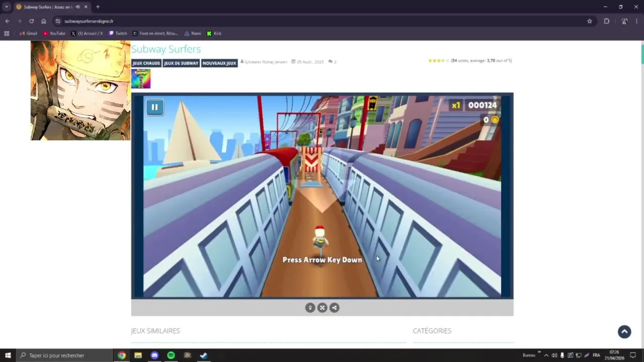Open File Explorer from the taskbar
This screenshot has height=362, width=644.
point(138,355)
